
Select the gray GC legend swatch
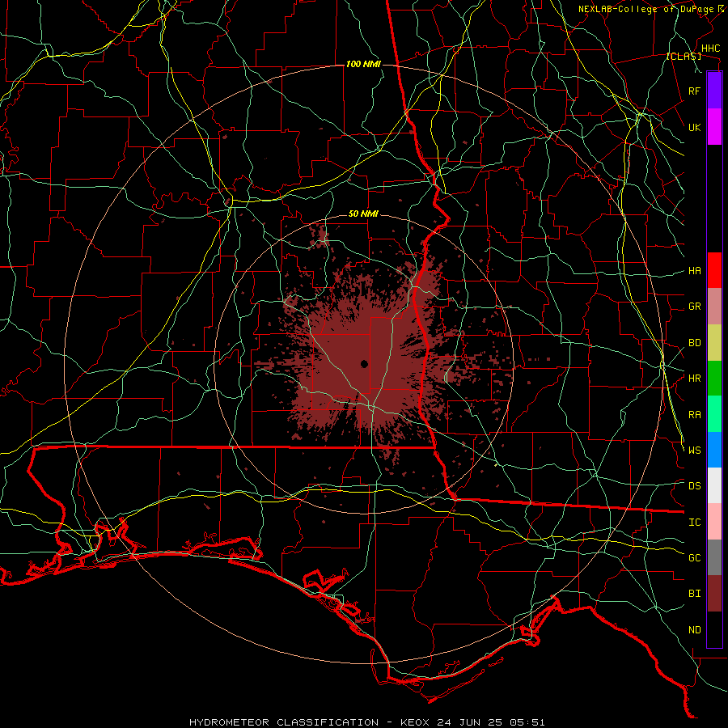pyautogui.click(x=714, y=557)
